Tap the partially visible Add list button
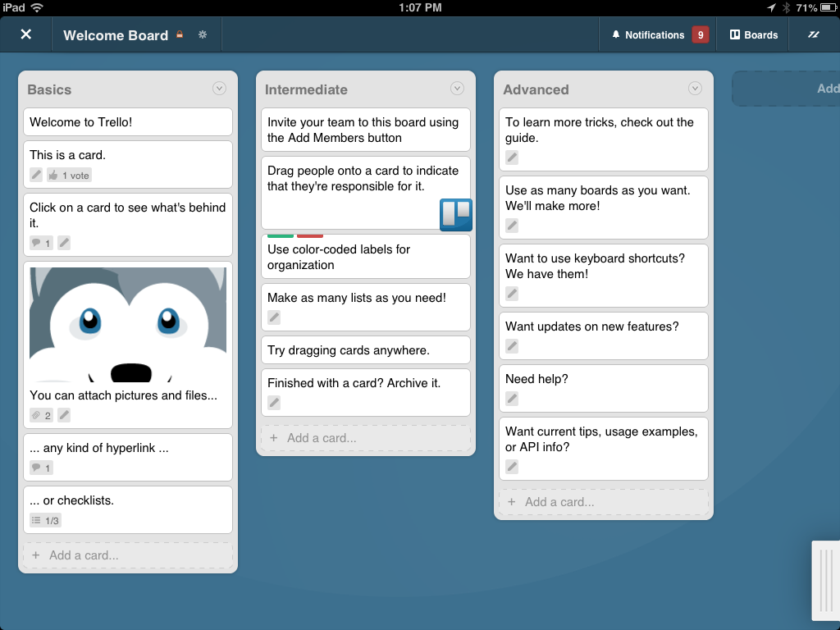Viewport: 840px width, 630px height. coord(787,89)
